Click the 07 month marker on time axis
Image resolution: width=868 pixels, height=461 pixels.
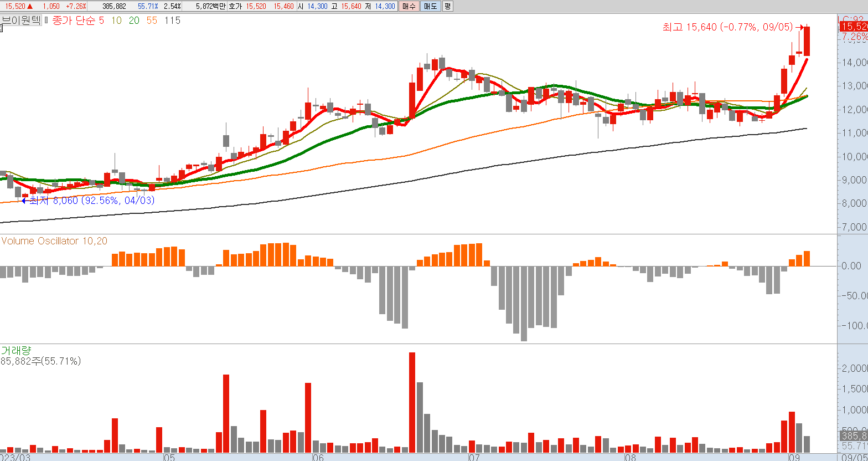coord(473,458)
